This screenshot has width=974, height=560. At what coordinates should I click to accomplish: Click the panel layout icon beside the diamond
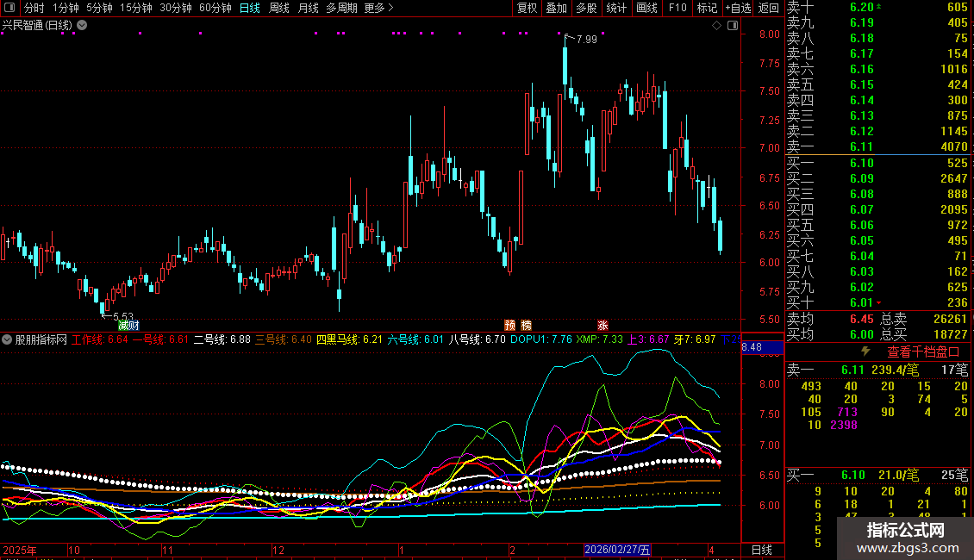(x=732, y=25)
